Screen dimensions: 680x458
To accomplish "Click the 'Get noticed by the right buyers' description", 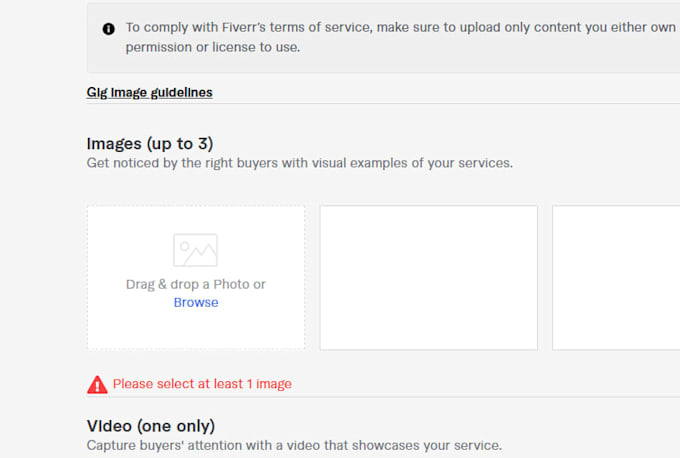I will (x=300, y=163).
